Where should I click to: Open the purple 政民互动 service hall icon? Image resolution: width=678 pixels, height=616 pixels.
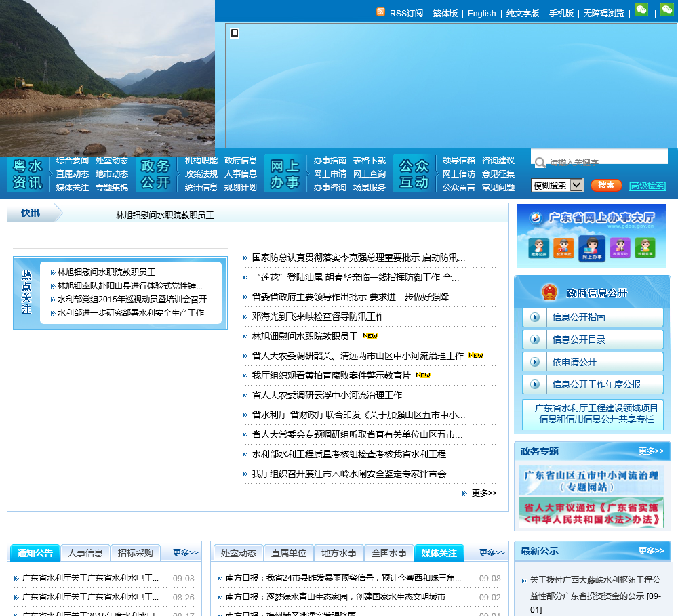pos(620,248)
